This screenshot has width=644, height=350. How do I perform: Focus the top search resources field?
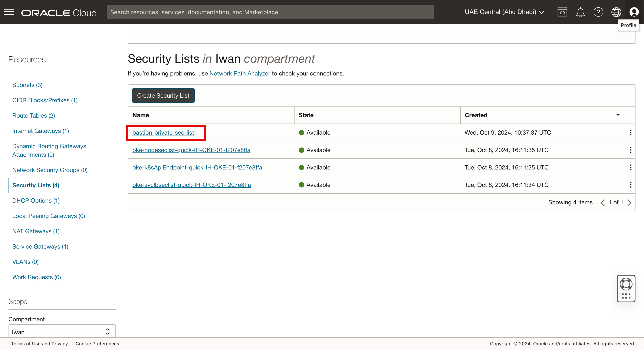coord(270,12)
